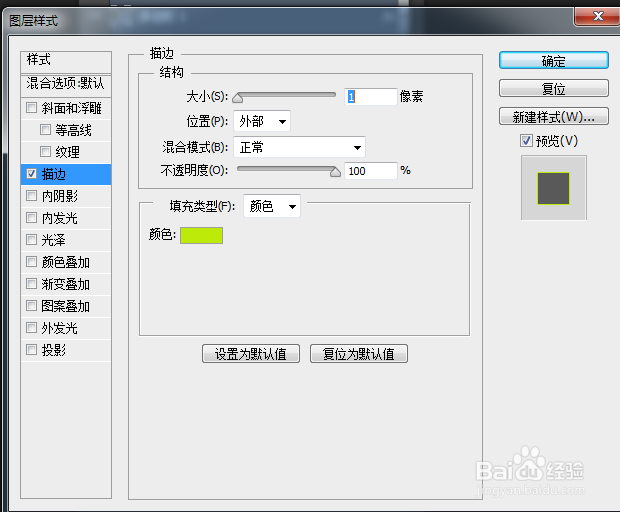Click the 不透明度 slider handle
Image resolution: width=620 pixels, height=512 pixels.
pyautogui.click(x=335, y=172)
